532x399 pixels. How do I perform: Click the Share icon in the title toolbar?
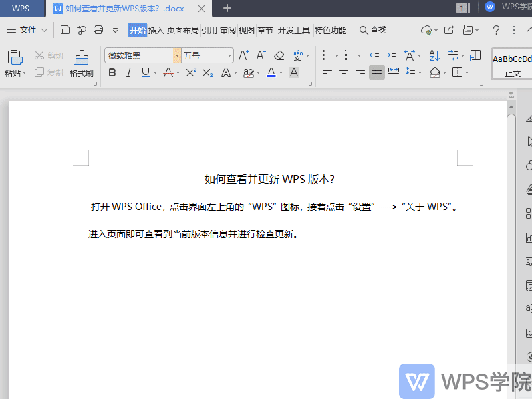coord(448,30)
